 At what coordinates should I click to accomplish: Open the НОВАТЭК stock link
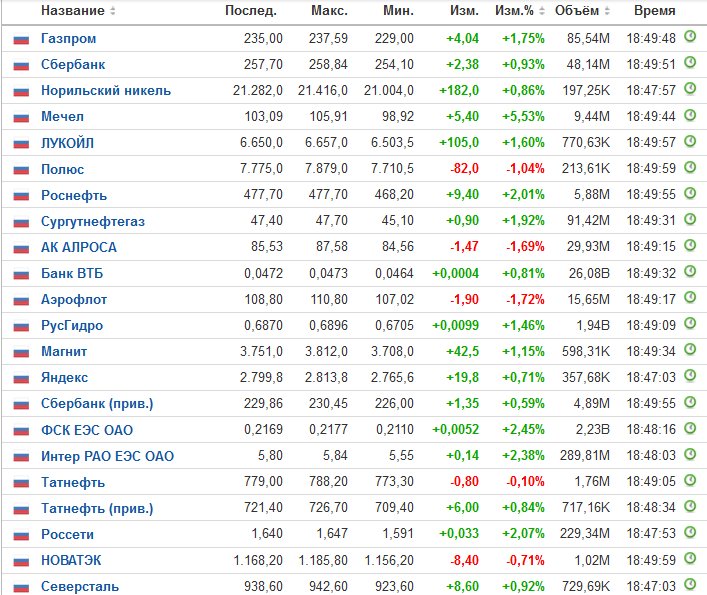(71, 560)
